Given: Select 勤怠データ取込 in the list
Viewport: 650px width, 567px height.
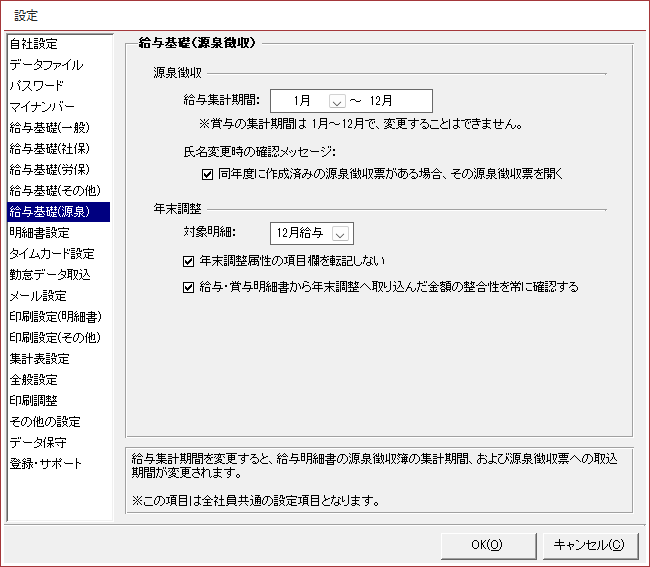Looking at the screenshot, I should point(50,275).
